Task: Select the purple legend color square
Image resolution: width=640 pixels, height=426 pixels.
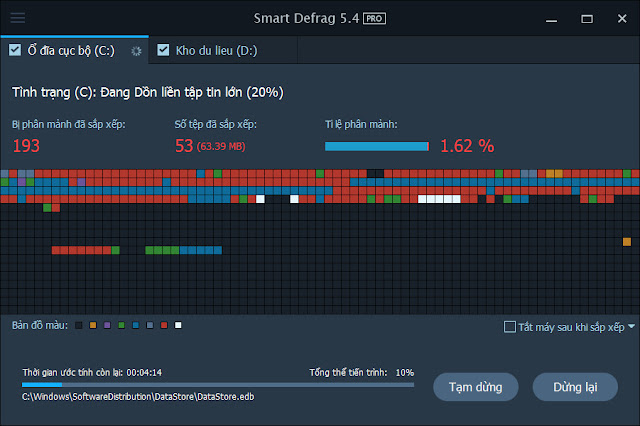Action: (x=107, y=325)
